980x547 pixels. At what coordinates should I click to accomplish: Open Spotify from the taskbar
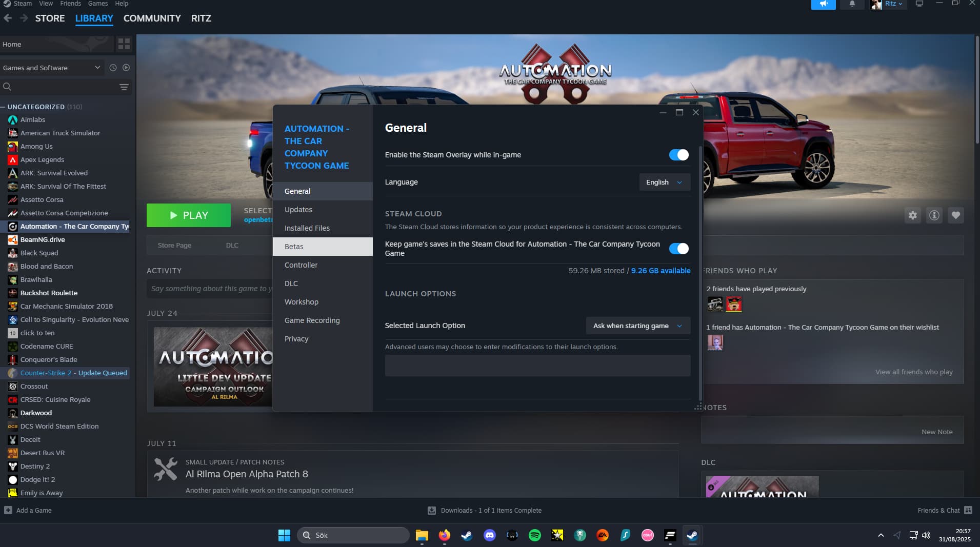pos(534,535)
